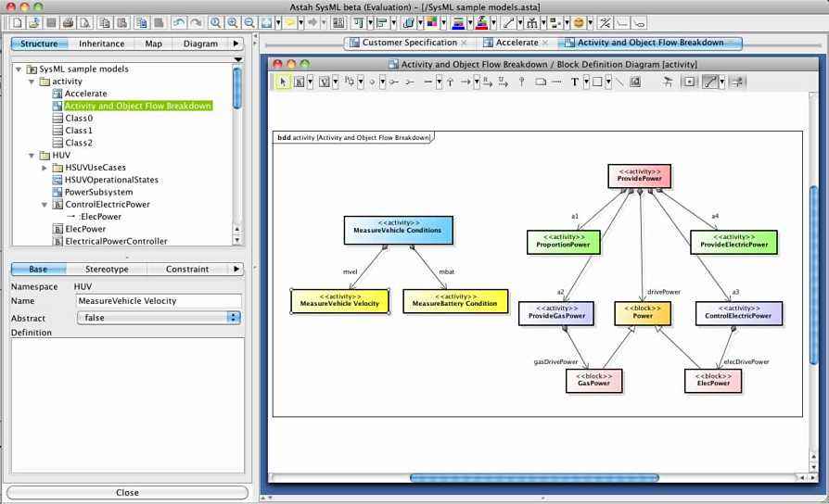Image resolution: width=829 pixels, height=504 pixels.
Task: Click the diagram horizontal scrollbar
Action: (x=534, y=478)
